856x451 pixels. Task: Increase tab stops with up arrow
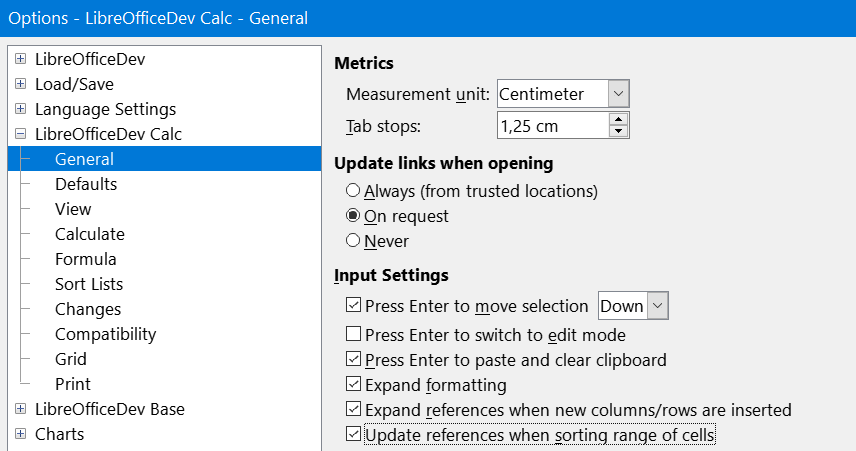[x=619, y=120]
